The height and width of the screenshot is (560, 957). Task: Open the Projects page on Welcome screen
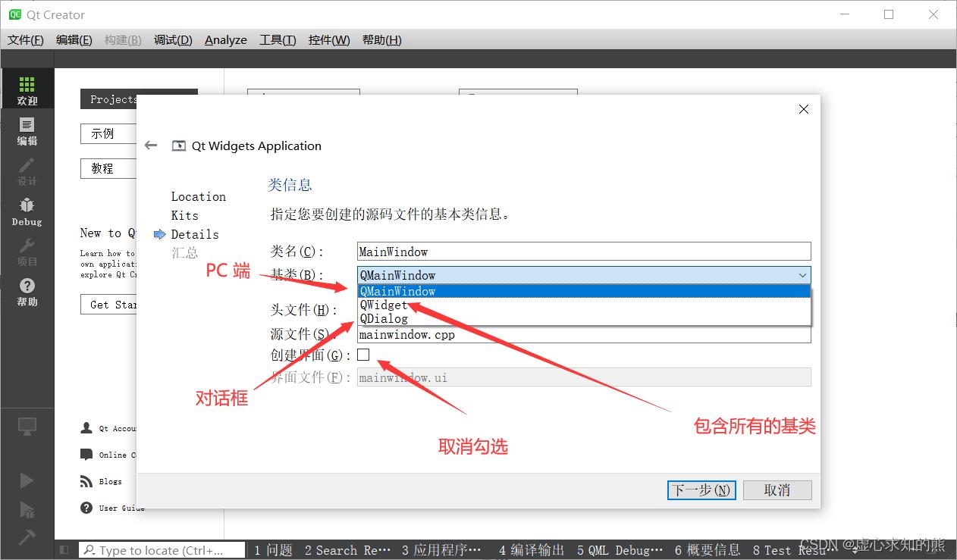point(109,99)
